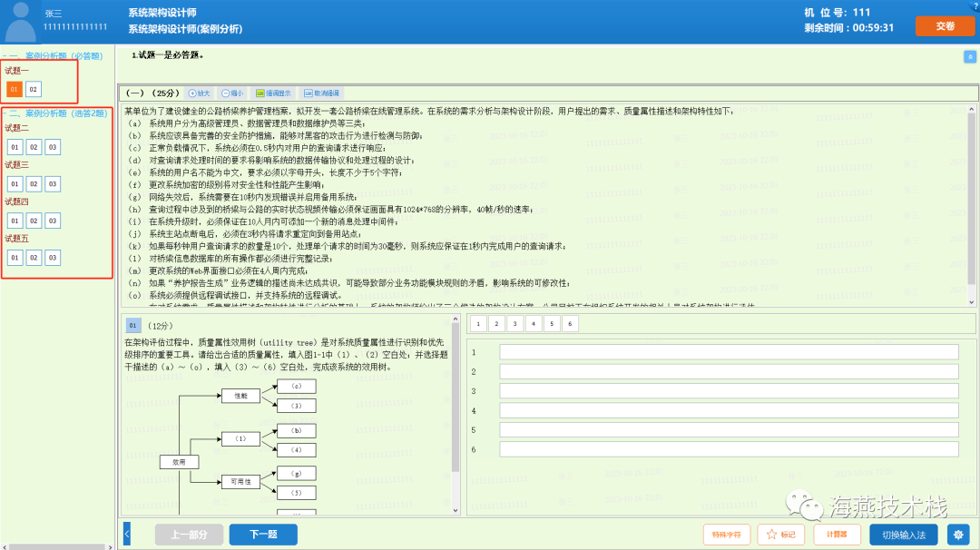Click the case text scrollbar down arrow
Screen dimensions: 980x550
coord(971,302)
